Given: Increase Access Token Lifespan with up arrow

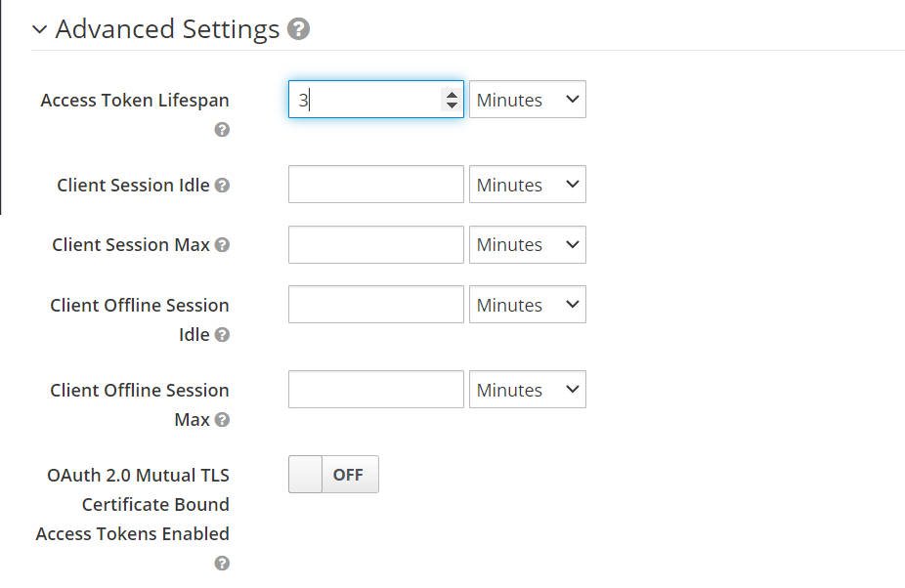Looking at the screenshot, I should pos(452,94).
